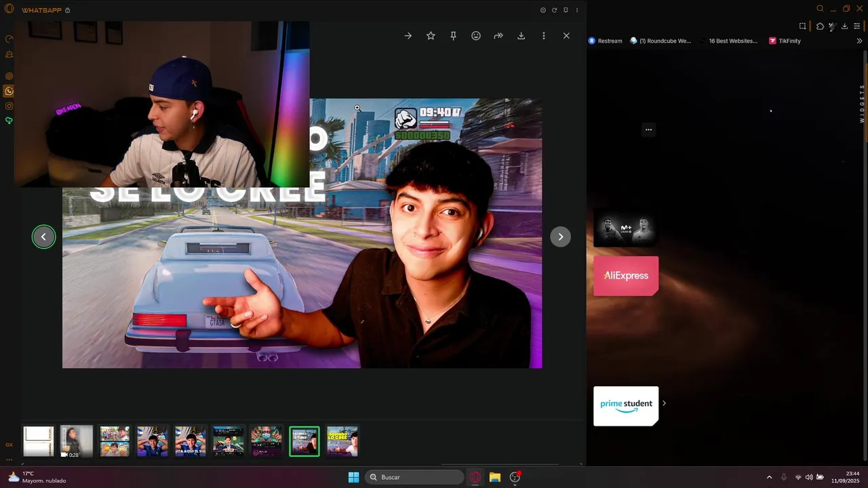This screenshot has height=488, width=868.
Task: Pin the WhatsApp sidebar panel
Action: pyautogui.click(x=566, y=10)
